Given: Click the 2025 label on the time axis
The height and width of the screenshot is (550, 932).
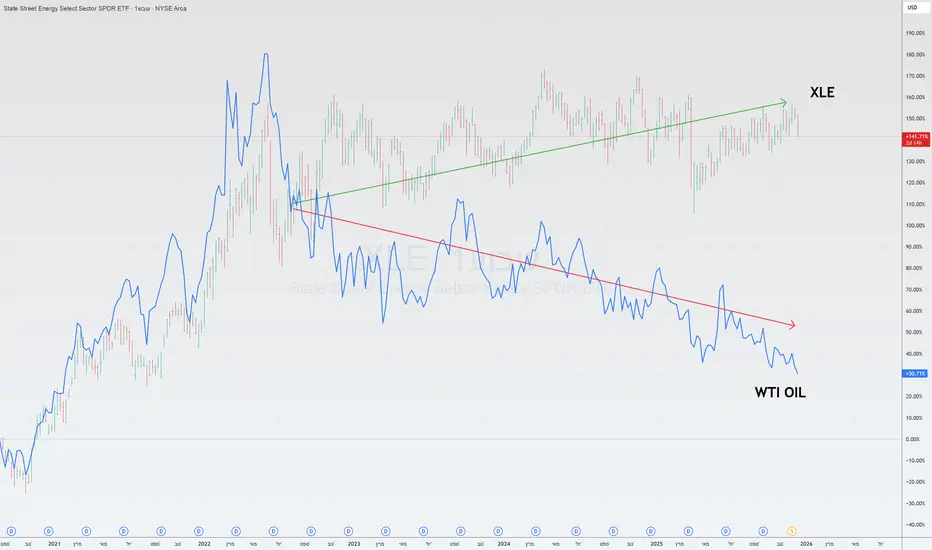Looking at the screenshot, I should 656,543.
